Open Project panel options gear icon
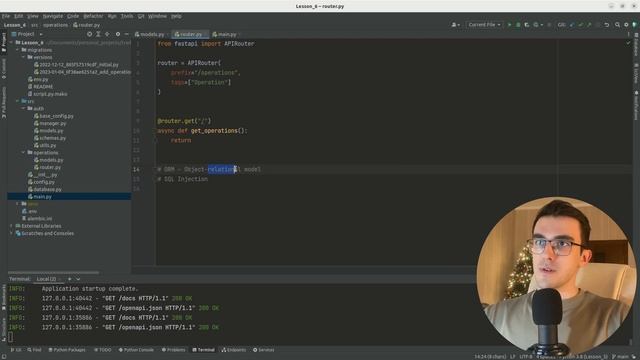This screenshot has width=640, height=360. point(118,34)
